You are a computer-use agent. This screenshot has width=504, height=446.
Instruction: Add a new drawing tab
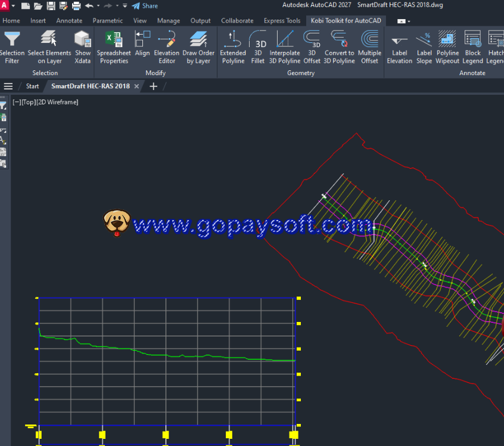153,86
